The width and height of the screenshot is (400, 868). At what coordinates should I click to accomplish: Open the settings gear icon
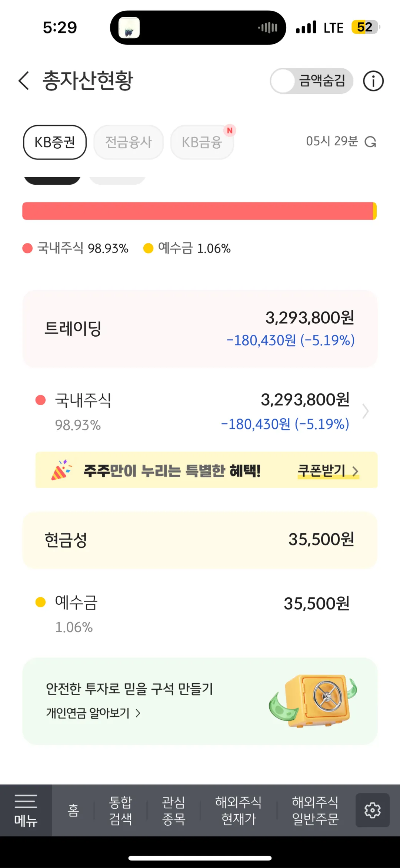(x=372, y=810)
